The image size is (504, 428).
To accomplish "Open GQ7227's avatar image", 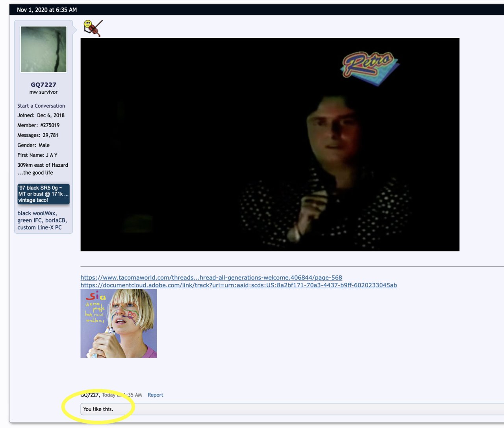I will (x=43, y=49).
